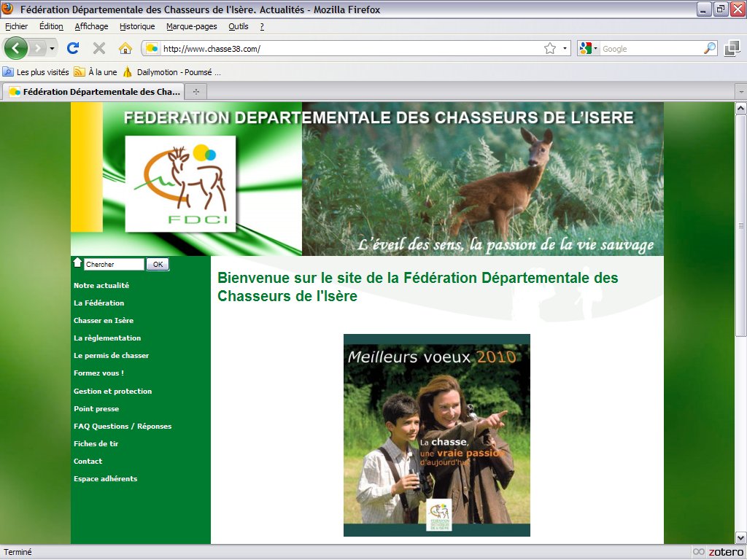This screenshot has width=747, height=560.
Task: Open a new tab with the plus button
Action: pos(196,92)
